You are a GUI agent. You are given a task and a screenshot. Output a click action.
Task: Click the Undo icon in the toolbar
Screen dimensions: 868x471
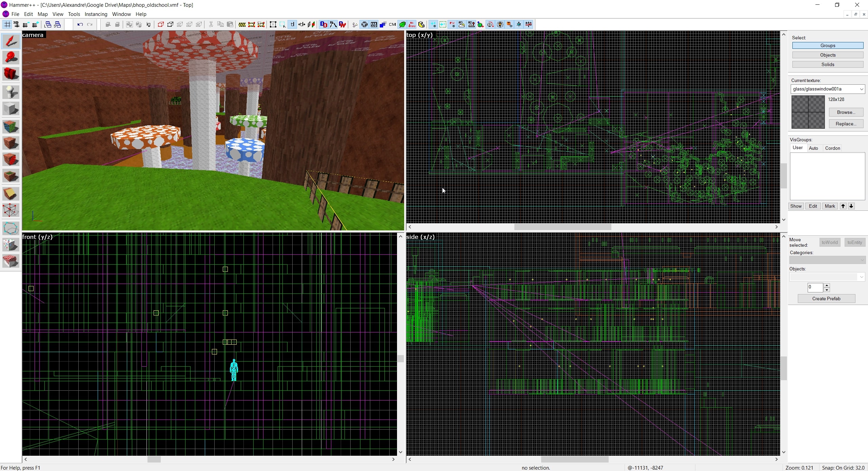(80, 24)
